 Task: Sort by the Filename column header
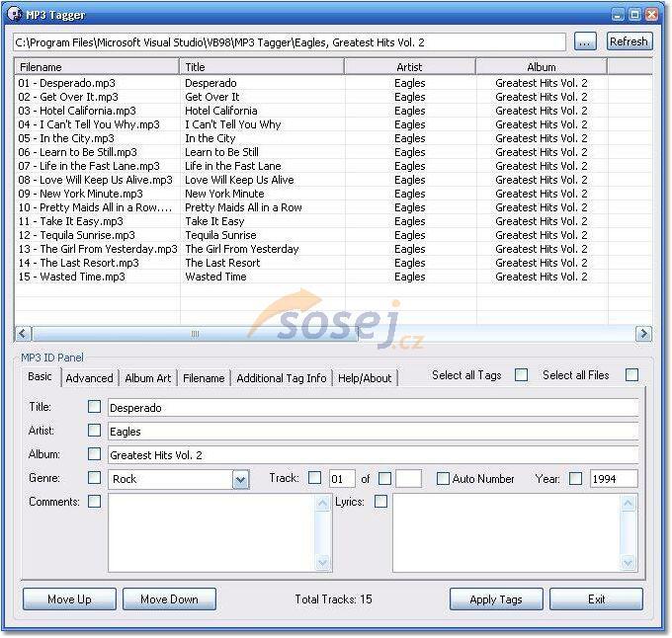coord(97,67)
